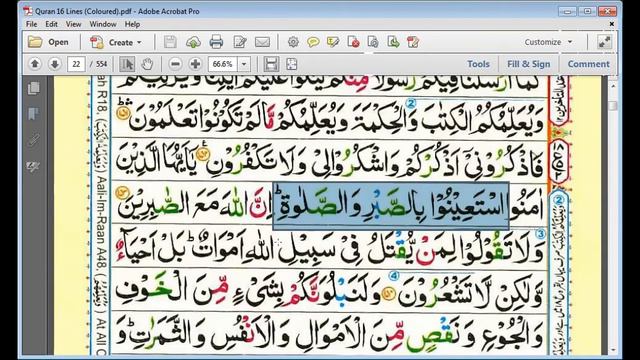Show Bookmarks panel in left sidebar

(33, 113)
